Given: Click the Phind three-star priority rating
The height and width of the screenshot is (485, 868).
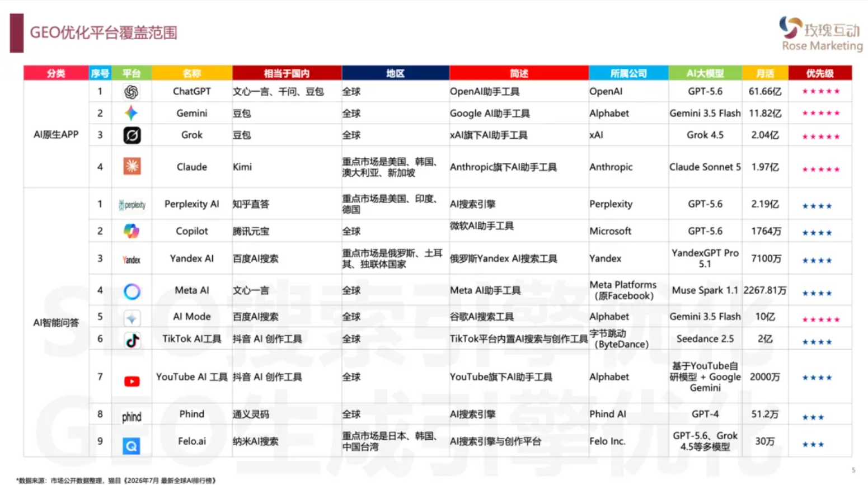Looking at the screenshot, I should [813, 417].
